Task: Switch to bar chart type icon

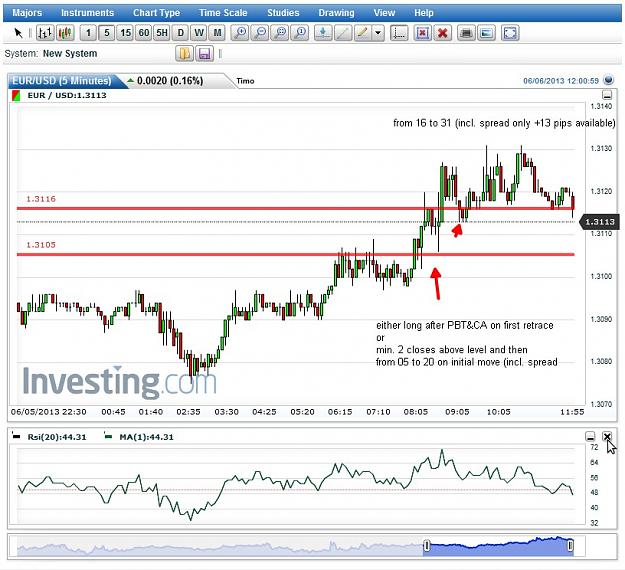Action: click(45, 33)
